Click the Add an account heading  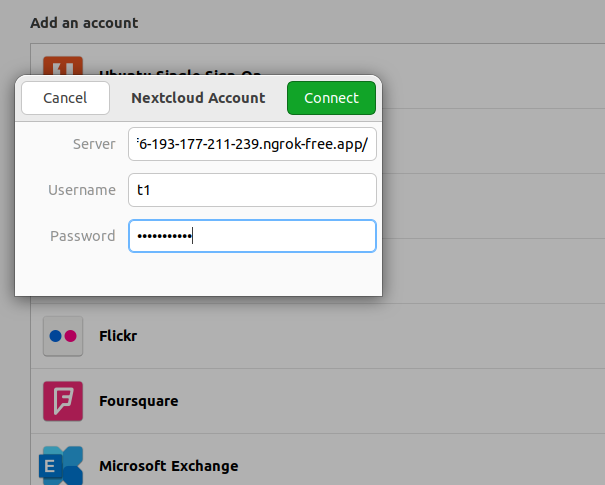point(84,23)
